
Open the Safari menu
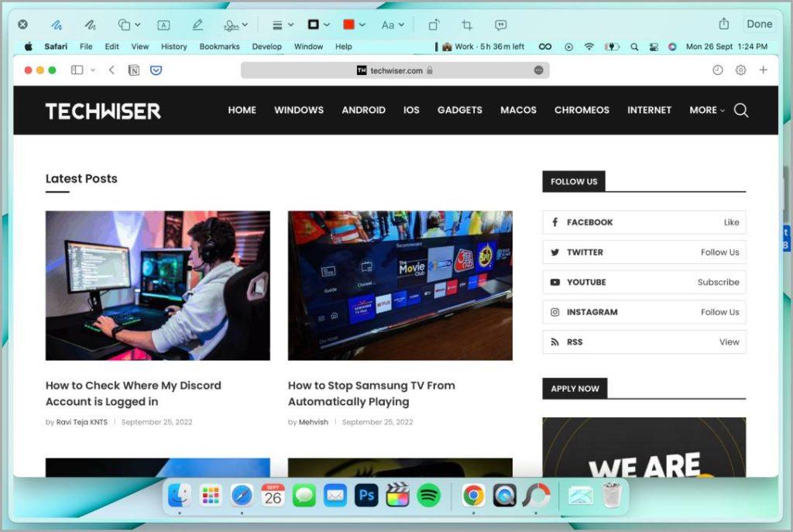coord(56,46)
